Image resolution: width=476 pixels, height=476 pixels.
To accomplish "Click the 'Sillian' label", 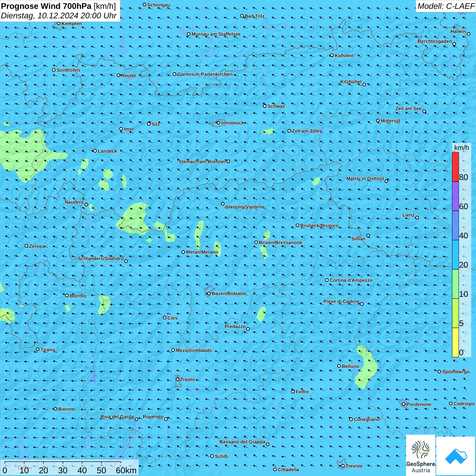I will [358, 239].
